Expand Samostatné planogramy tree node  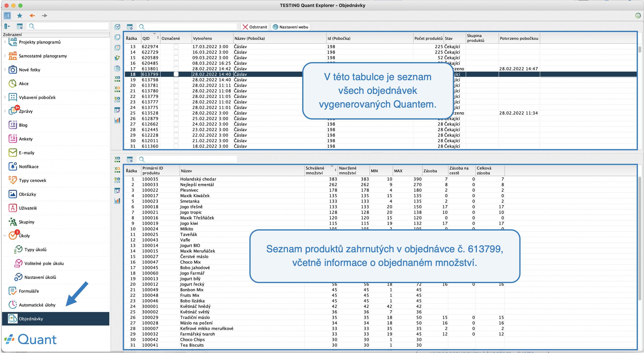[x=5, y=56]
